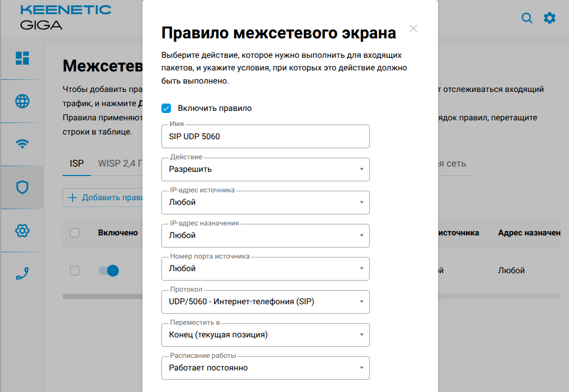Screen dimensions: 569x392
Task: Open the telephony handset icon in sidebar
Action: pyautogui.click(x=22, y=273)
